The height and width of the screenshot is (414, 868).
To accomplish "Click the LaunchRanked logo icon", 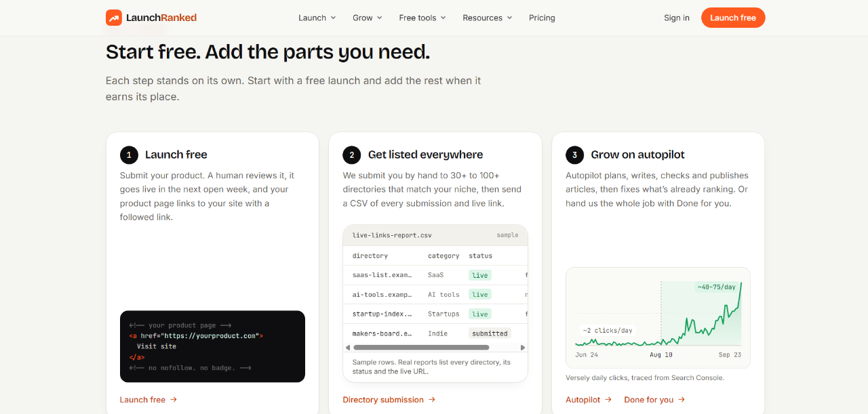I will tap(114, 18).
